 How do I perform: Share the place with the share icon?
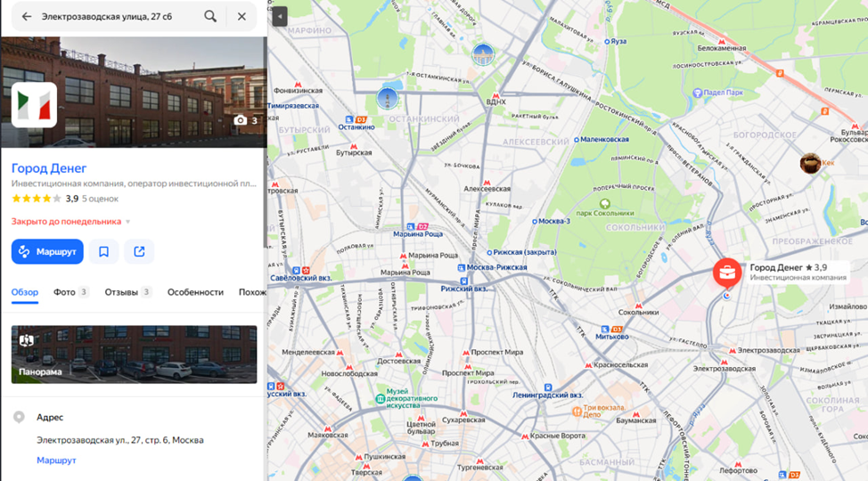tap(139, 252)
